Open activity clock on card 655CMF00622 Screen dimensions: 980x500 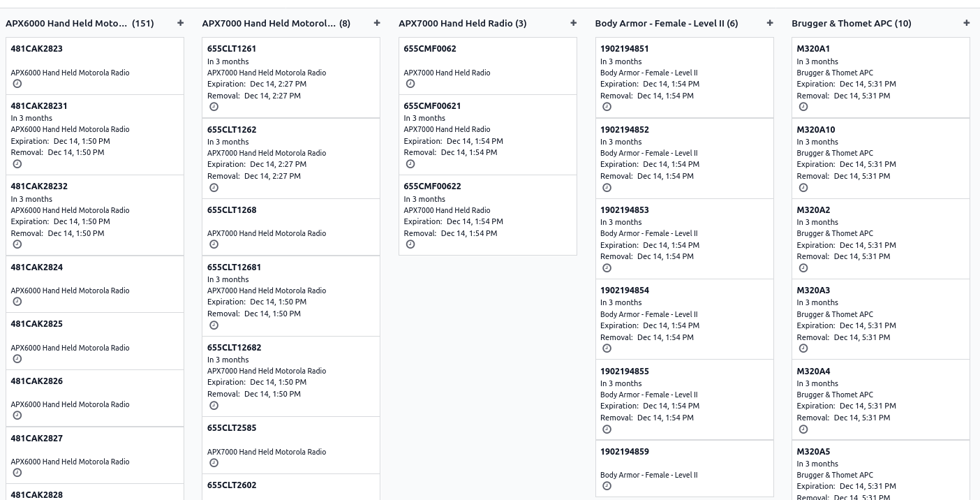pos(410,244)
